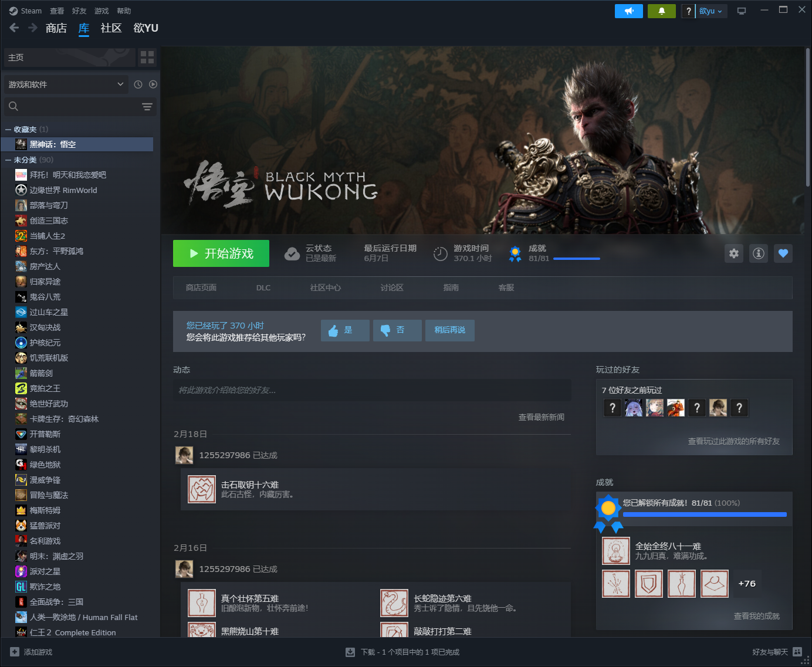This screenshot has width=812, height=667.
Task: Click the cloud status icon
Action: tap(292, 253)
